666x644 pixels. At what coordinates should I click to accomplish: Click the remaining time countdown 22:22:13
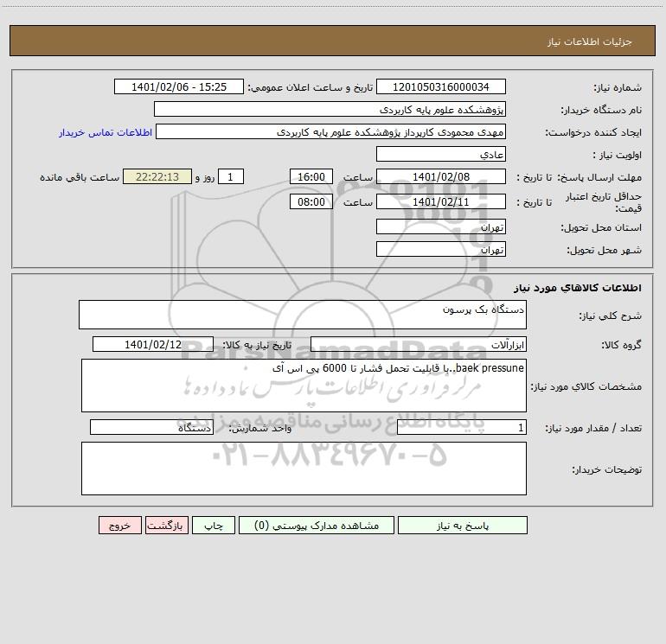click(157, 176)
